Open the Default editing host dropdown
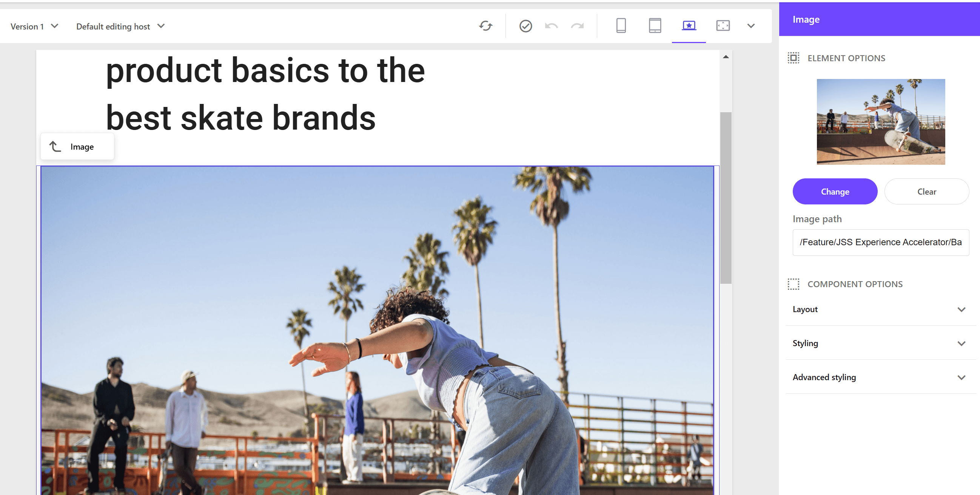Image resolution: width=980 pixels, height=495 pixels. pyautogui.click(x=120, y=26)
